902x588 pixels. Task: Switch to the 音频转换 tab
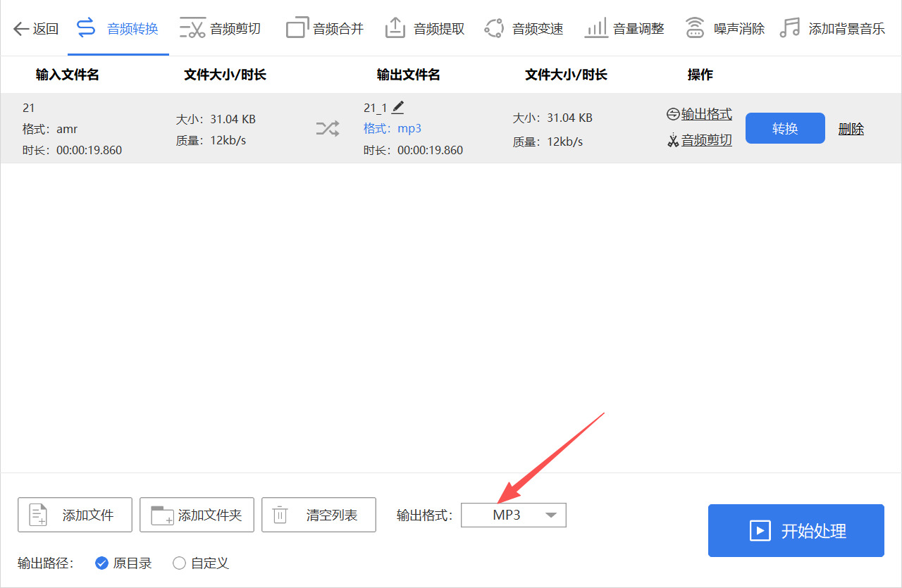(x=118, y=28)
